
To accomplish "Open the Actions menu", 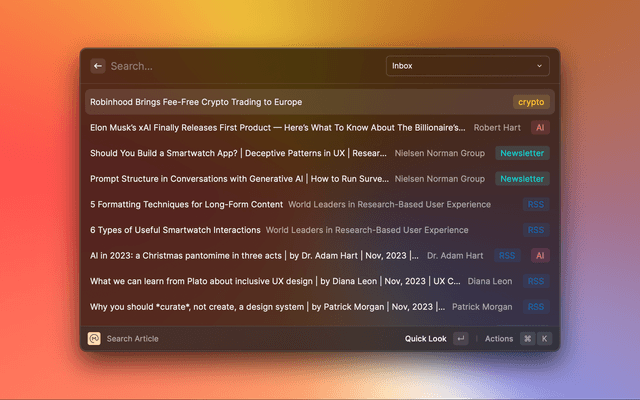I will pyautogui.click(x=498, y=339).
